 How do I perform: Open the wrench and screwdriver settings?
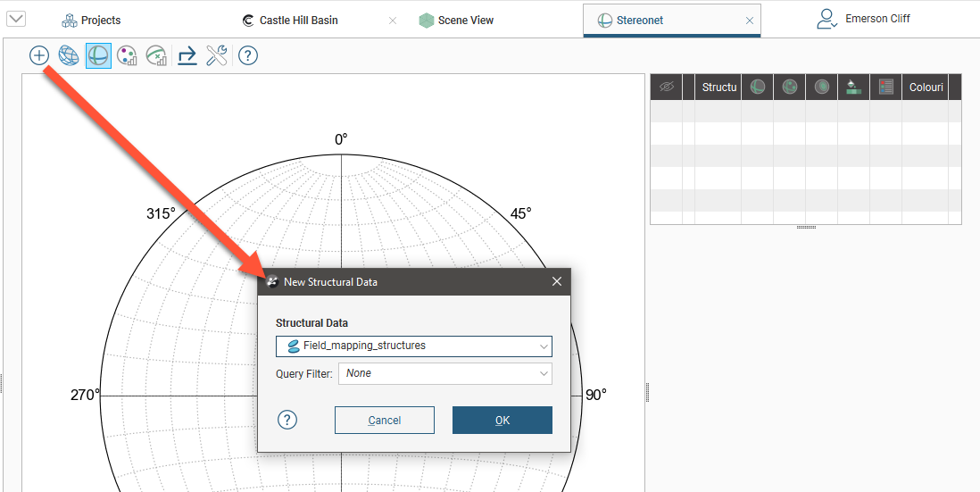[x=216, y=55]
